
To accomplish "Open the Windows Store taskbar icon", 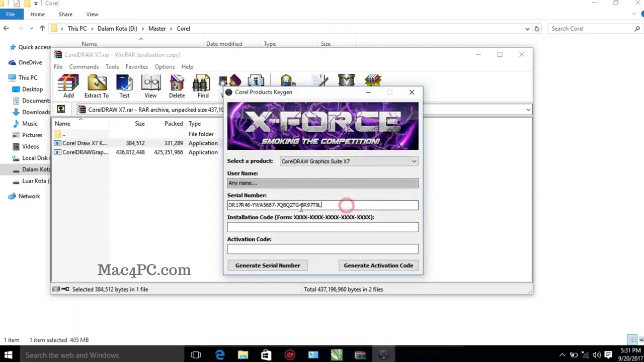I will [x=266, y=355].
